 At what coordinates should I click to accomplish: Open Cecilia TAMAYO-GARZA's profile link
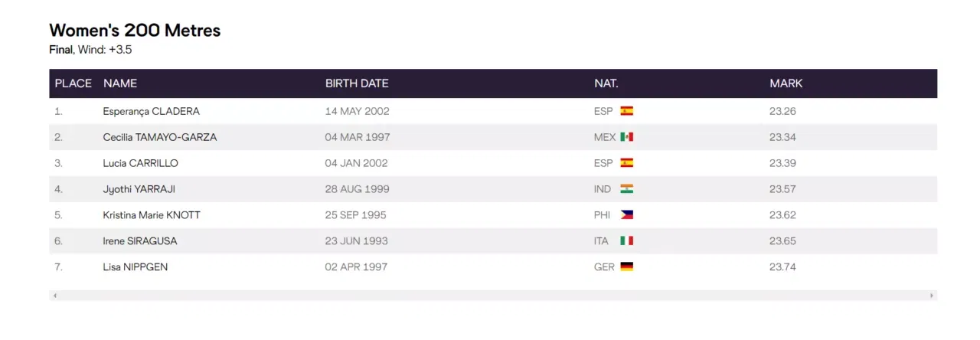159,137
